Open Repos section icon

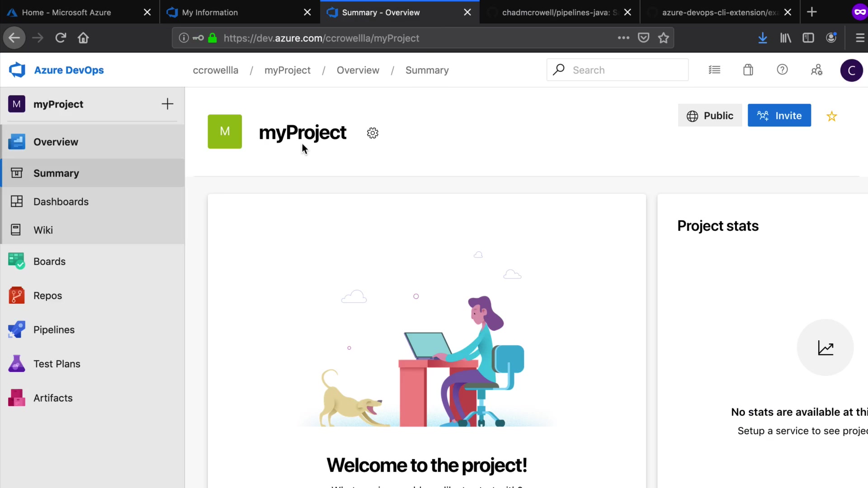coord(17,296)
